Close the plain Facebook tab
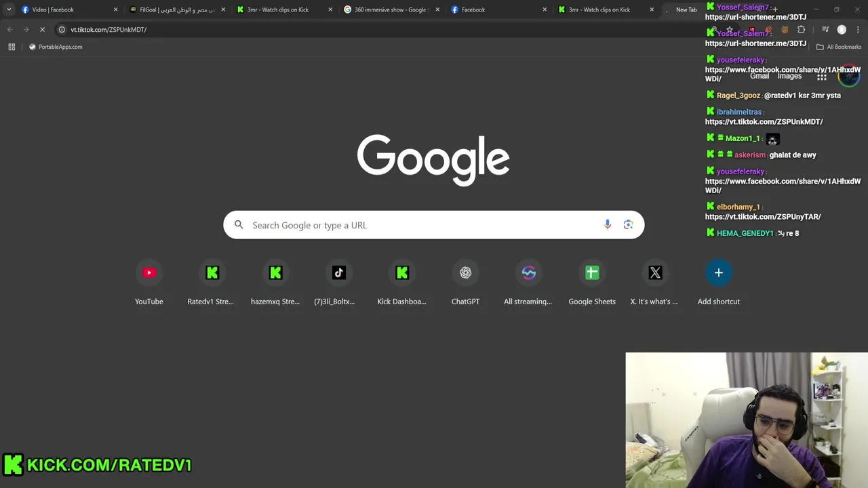The height and width of the screenshot is (488, 868). pyautogui.click(x=545, y=9)
